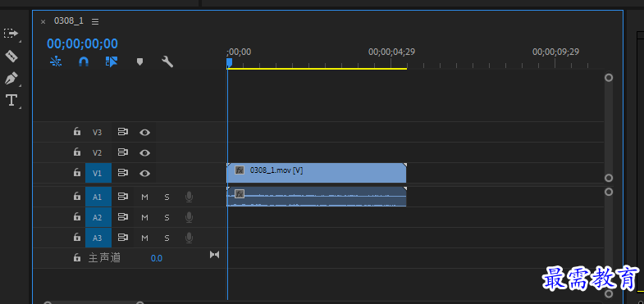Toggle A2 track targeting
Screen dimensions: 644x304
pyautogui.click(x=98, y=217)
